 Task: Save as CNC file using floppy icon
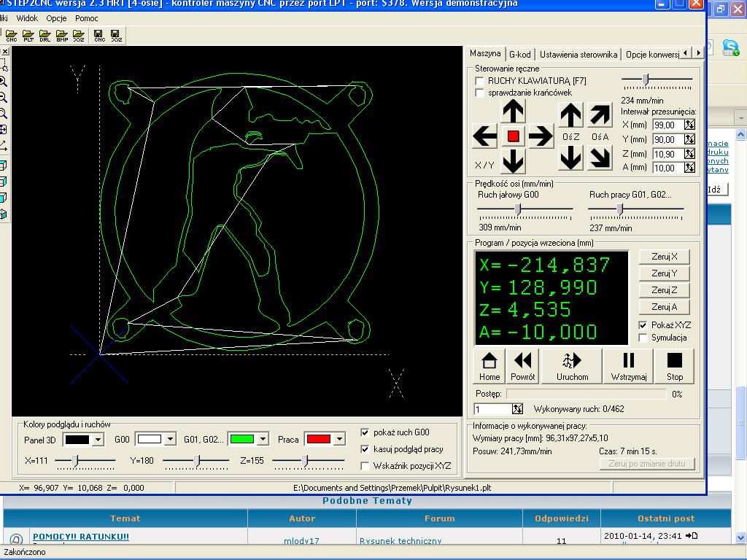pos(99,36)
